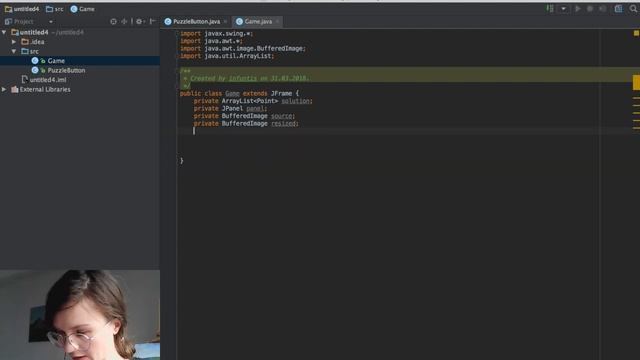The height and width of the screenshot is (360, 640).
Task: Click the large orange marker in error stripe
Action: (636, 82)
